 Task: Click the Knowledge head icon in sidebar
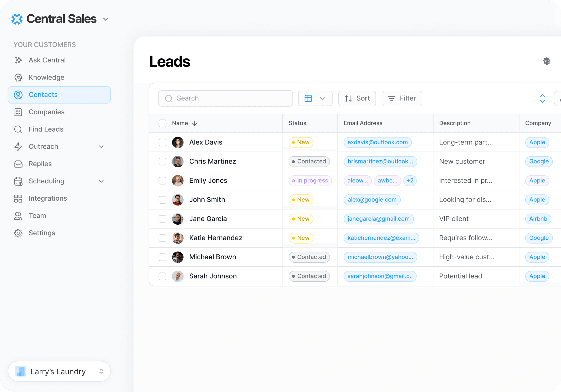coord(18,77)
